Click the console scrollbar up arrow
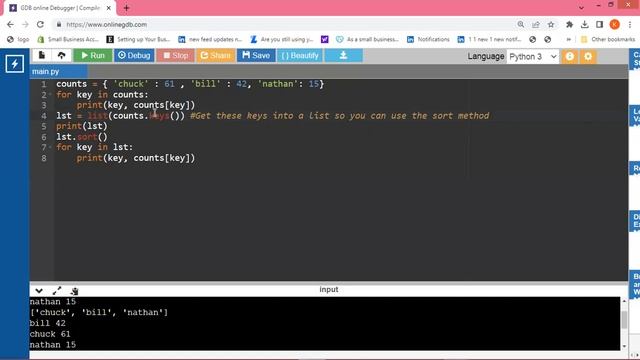640x360 pixels. click(x=624, y=301)
